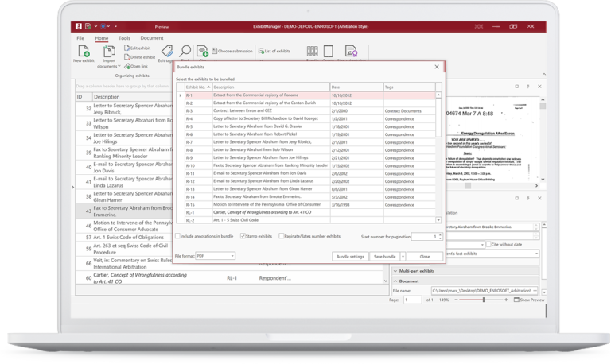Viewport: 611px width, 364px height.
Task: Click the New exhibit icon
Action: coord(84,51)
